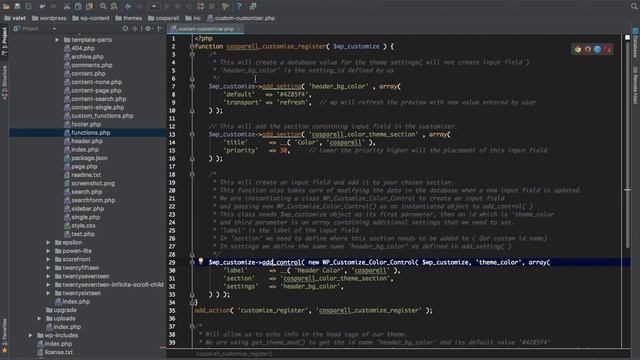Open the Project side tool tab
This screenshot has height=360, width=640.
point(4,42)
